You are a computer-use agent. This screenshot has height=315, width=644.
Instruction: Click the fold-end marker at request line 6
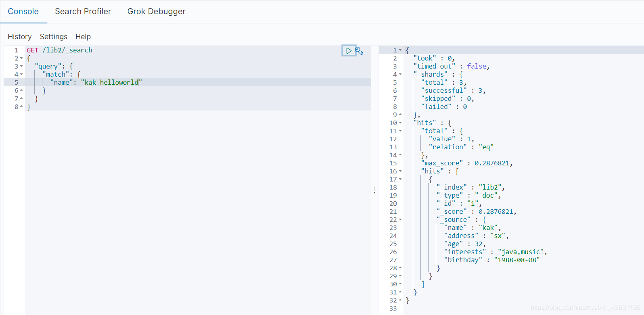pos(21,91)
